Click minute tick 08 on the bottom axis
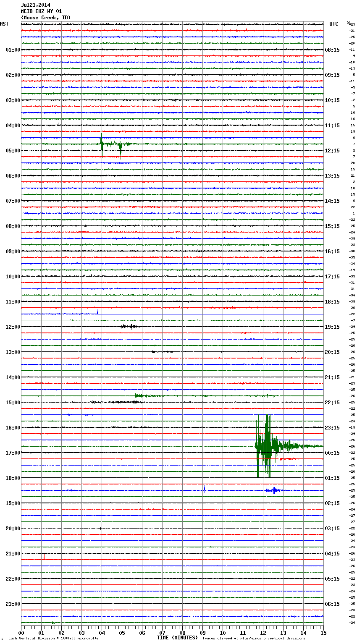Screen dimensions: 357x644 point(183,632)
